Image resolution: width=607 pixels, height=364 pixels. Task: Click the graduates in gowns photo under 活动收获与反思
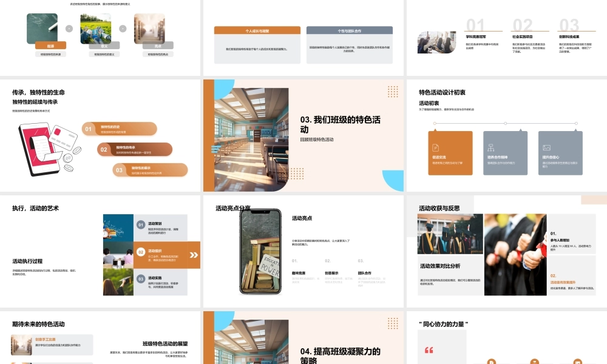click(450, 234)
